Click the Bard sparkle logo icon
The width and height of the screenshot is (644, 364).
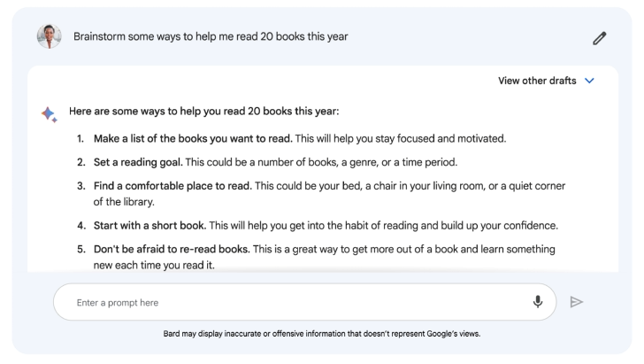point(50,114)
